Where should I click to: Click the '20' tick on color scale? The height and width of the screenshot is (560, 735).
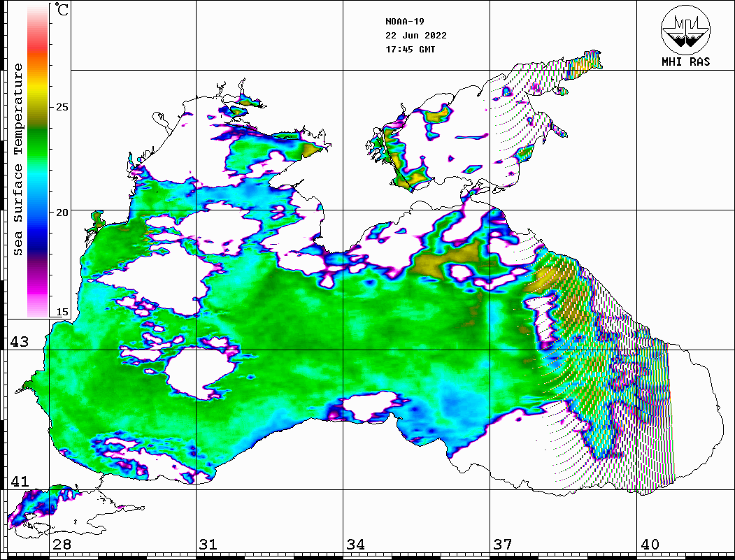pos(62,213)
